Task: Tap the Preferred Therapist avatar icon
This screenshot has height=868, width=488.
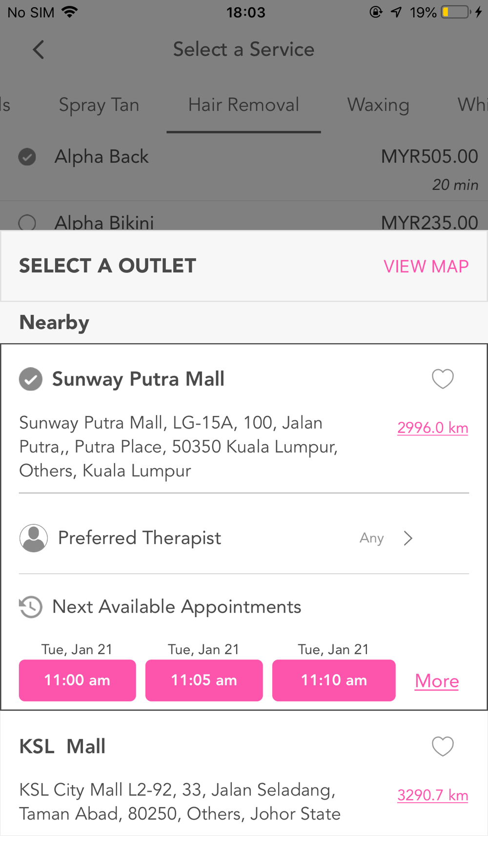Action: [x=34, y=538]
